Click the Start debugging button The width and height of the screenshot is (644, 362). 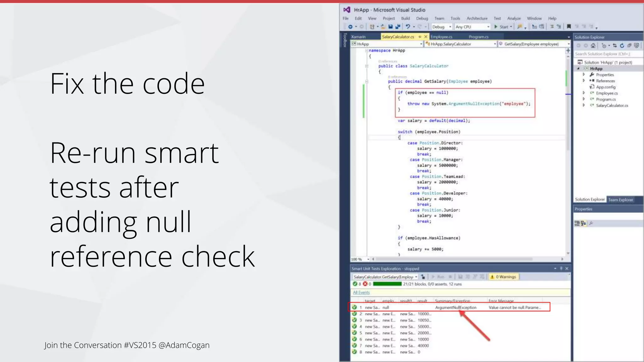pyautogui.click(x=501, y=27)
